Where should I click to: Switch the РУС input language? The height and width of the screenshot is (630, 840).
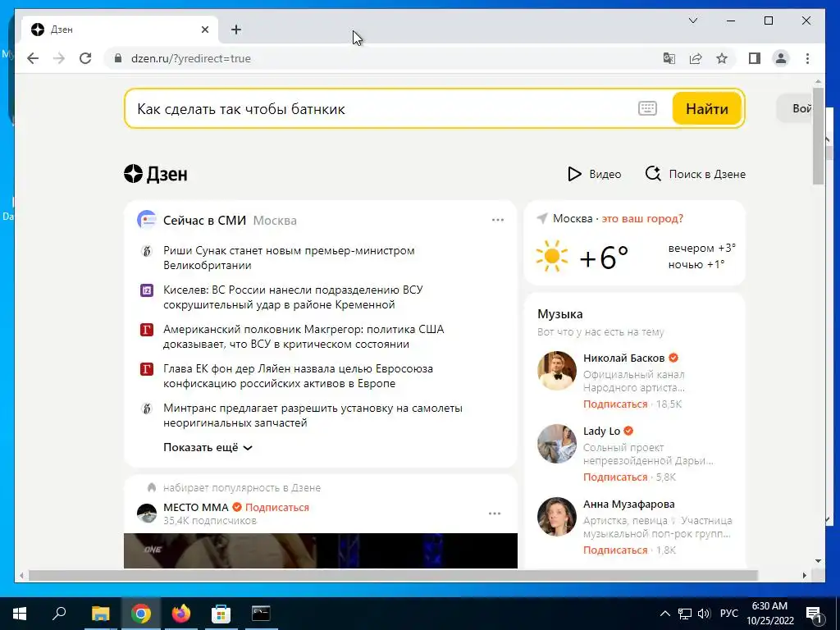(728, 614)
